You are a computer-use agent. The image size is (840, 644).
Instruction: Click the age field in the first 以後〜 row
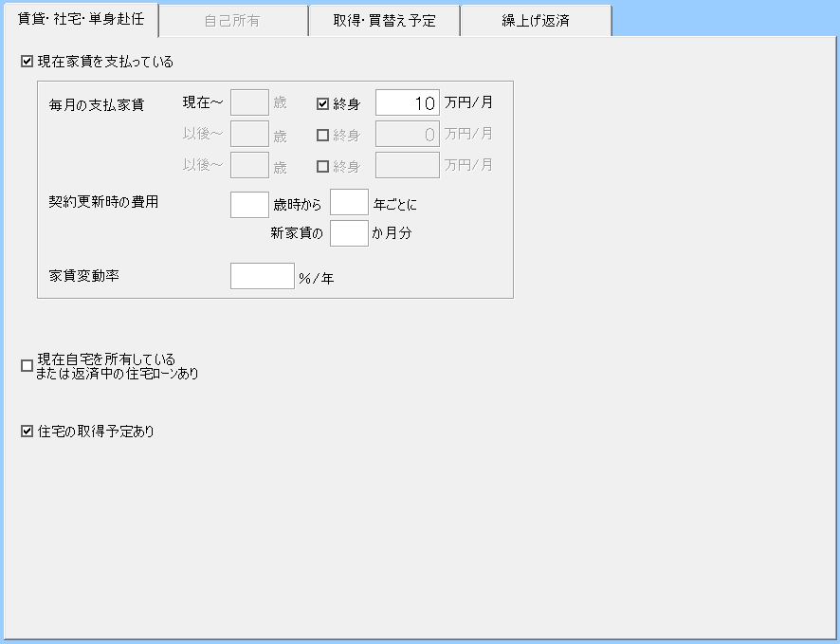point(249,135)
